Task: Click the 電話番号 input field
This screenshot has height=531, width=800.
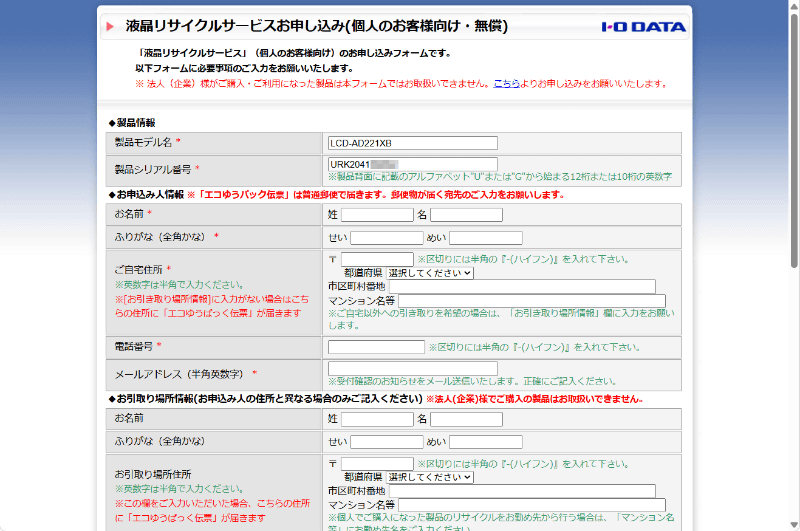Action: click(376, 347)
